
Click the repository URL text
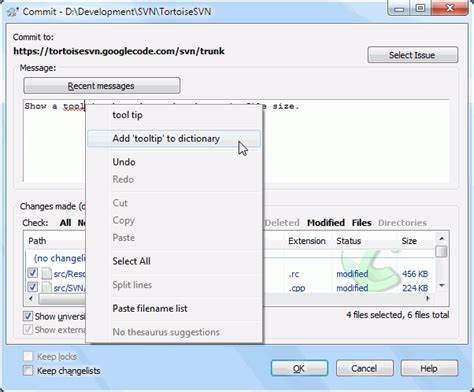119,51
